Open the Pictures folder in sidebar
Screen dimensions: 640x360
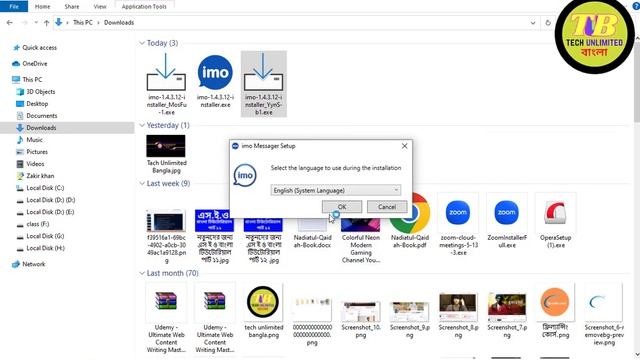click(37, 152)
